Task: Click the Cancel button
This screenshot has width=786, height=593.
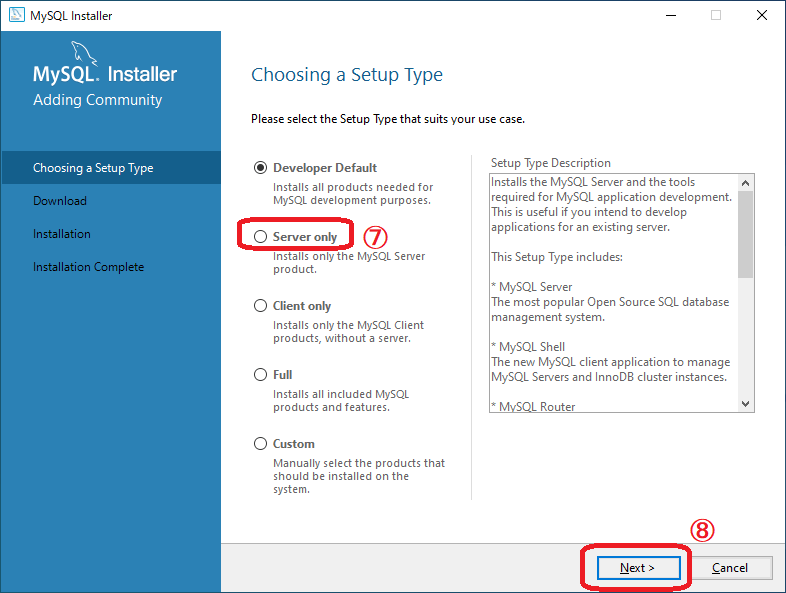Action: click(x=729, y=568)
